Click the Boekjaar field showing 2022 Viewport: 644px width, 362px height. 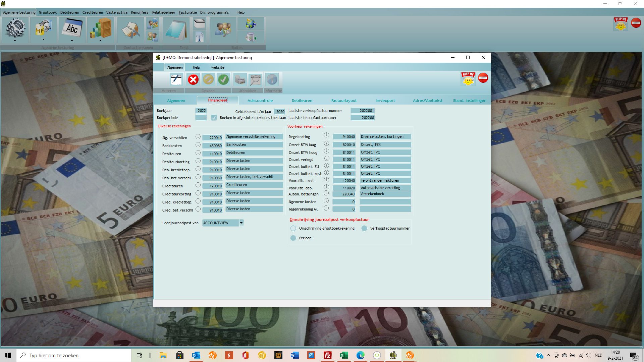point(201,111)
